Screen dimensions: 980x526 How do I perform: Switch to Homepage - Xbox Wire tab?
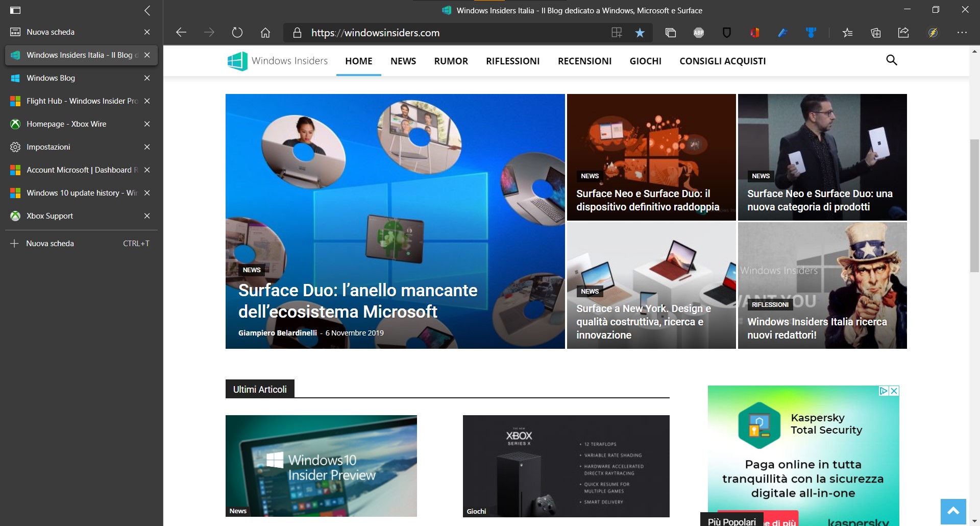click(81, 124)
